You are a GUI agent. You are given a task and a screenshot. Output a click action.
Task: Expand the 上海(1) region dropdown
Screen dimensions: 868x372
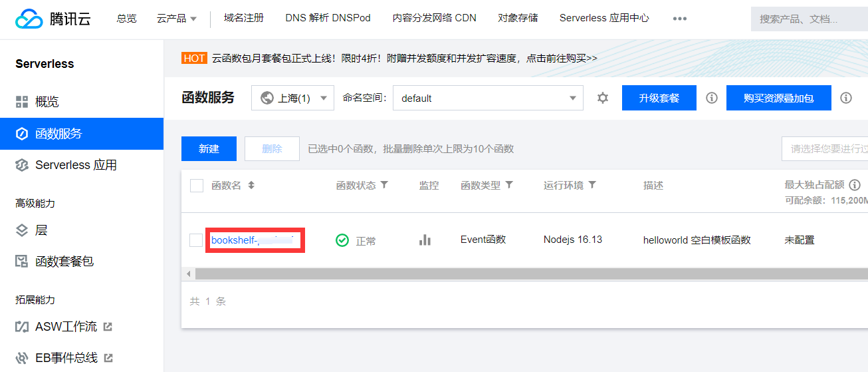click(x=292, y=98)
